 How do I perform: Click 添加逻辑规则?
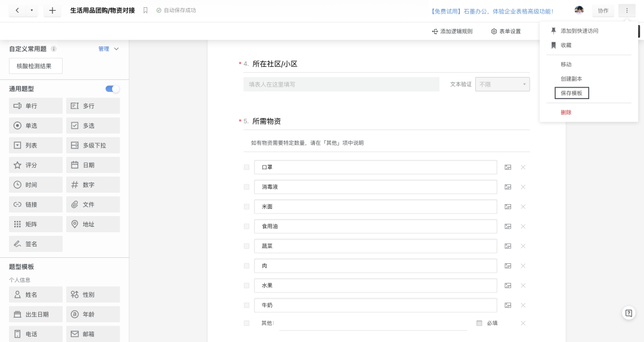point(452,31)
